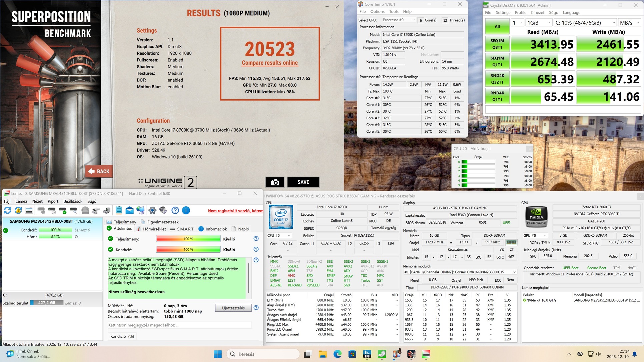Click the notepad report toolbar icon

[x=119, y=210]
